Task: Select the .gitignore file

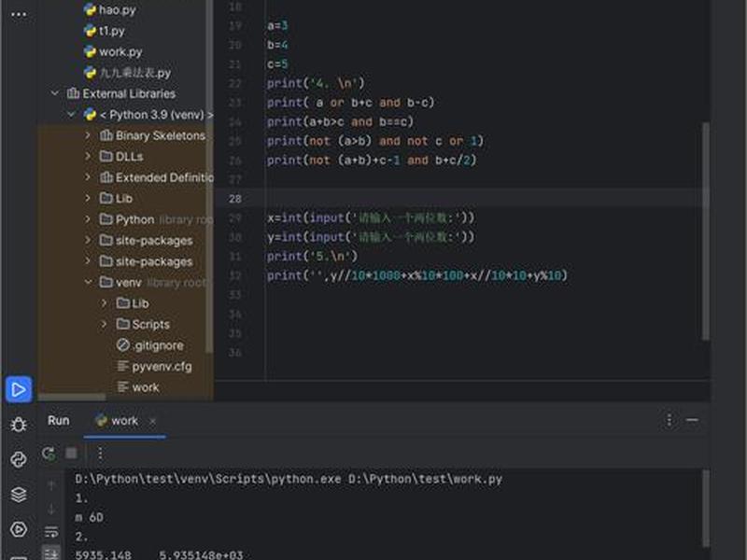Action: [150, 345]
